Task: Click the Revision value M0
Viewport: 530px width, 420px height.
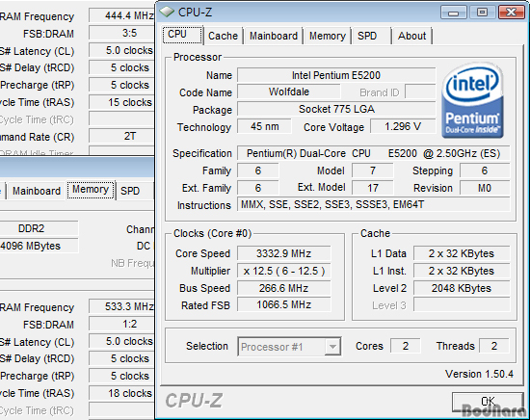Action: pos(485,188)
